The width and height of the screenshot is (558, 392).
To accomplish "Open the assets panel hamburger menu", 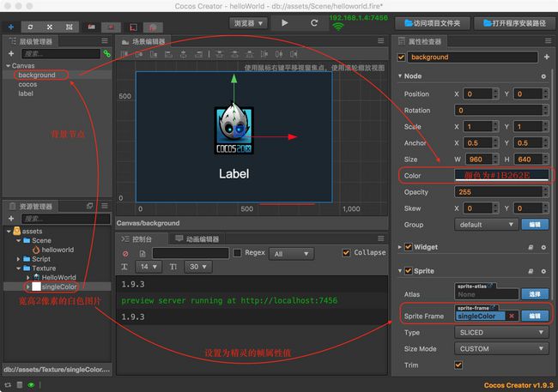I will pyautogui.click(x=105, y=206).
